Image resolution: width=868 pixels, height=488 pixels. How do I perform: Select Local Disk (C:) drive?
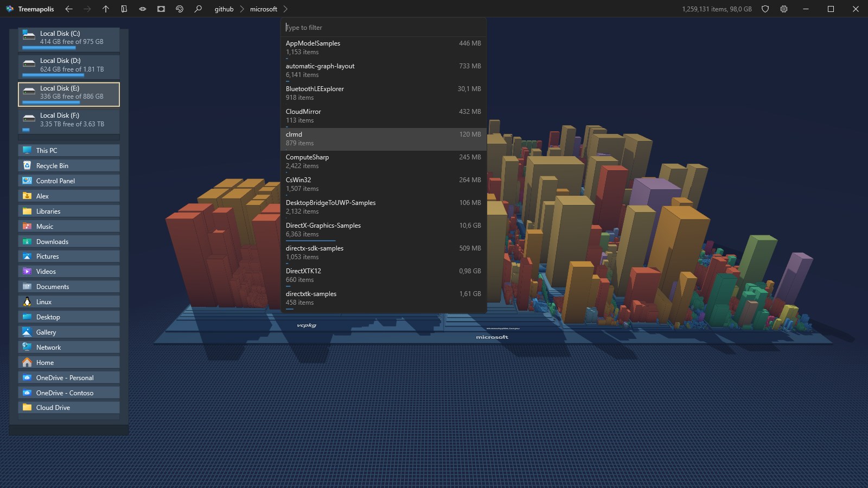click(69, 40)
